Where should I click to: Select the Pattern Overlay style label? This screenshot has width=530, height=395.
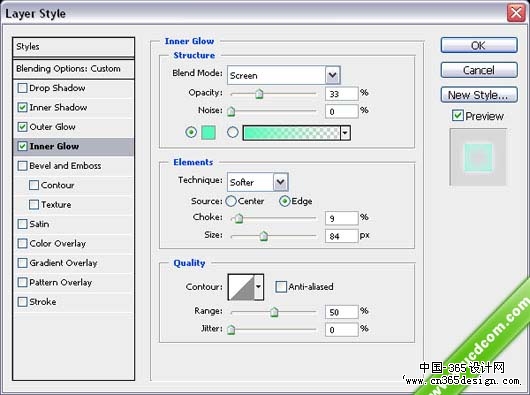point(61,282)
